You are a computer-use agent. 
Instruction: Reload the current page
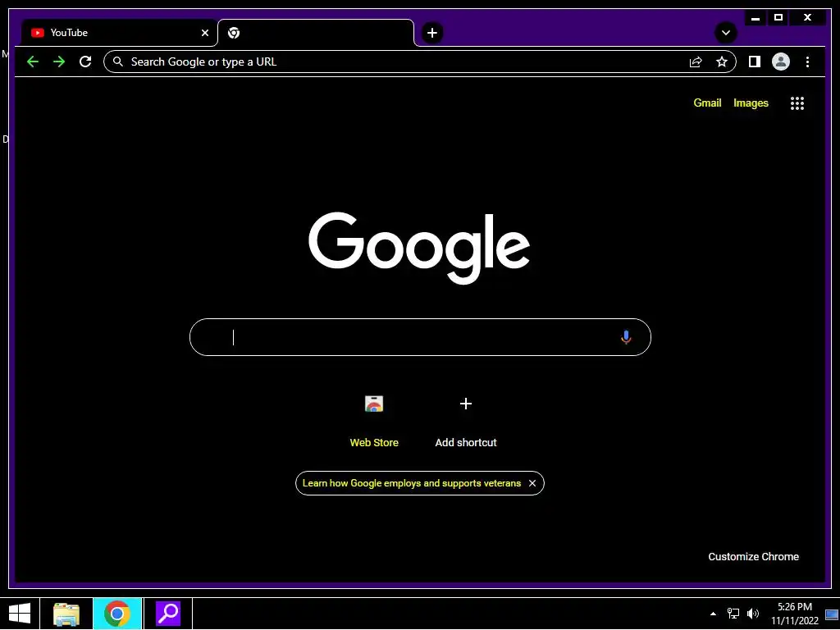85,62
